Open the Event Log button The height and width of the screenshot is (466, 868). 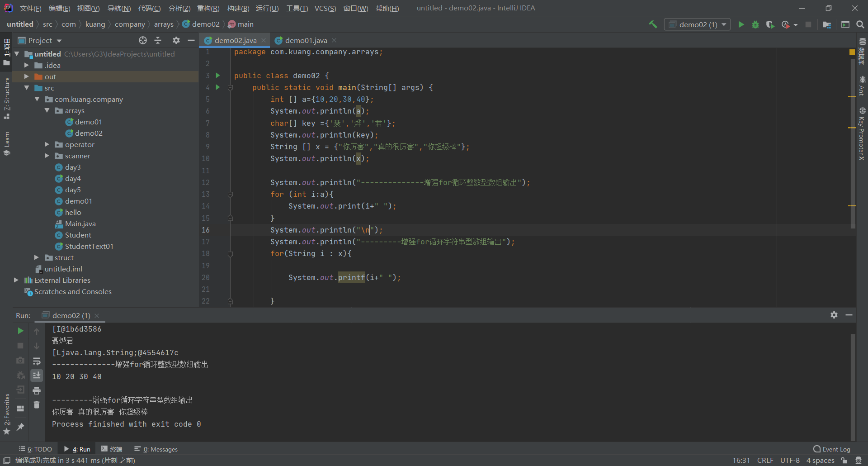click(x=831, y=449)
